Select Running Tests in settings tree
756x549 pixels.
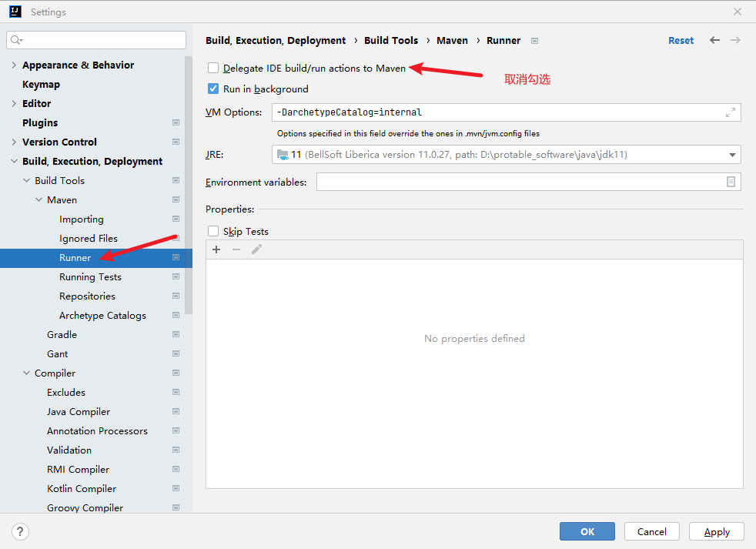pos(90,277)
